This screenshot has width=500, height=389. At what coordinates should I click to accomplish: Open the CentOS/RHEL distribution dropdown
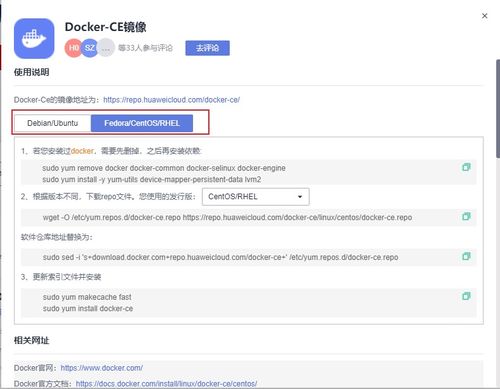point(256,197)
